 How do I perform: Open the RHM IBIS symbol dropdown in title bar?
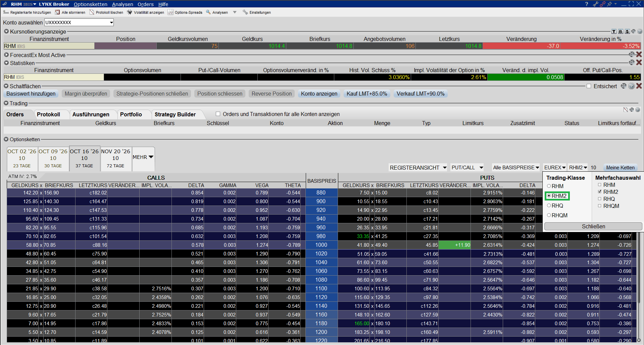click(x=35, y=4)
